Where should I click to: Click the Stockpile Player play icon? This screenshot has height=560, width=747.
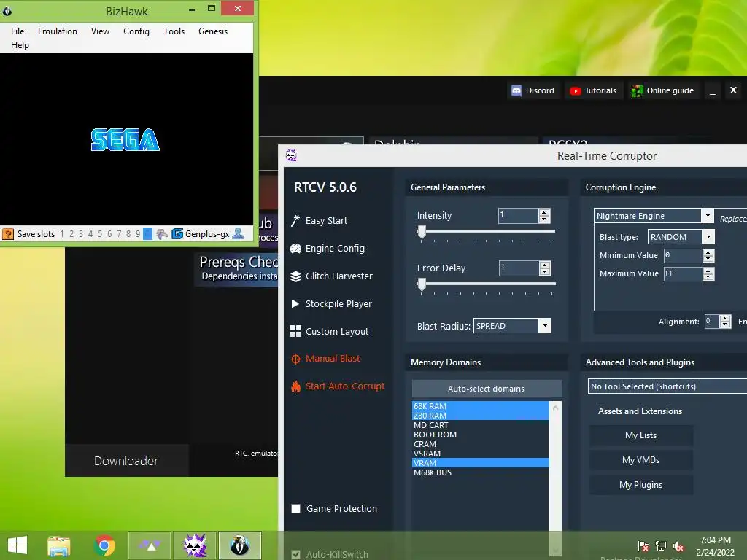pyautogui.click(x=295, y=303)
